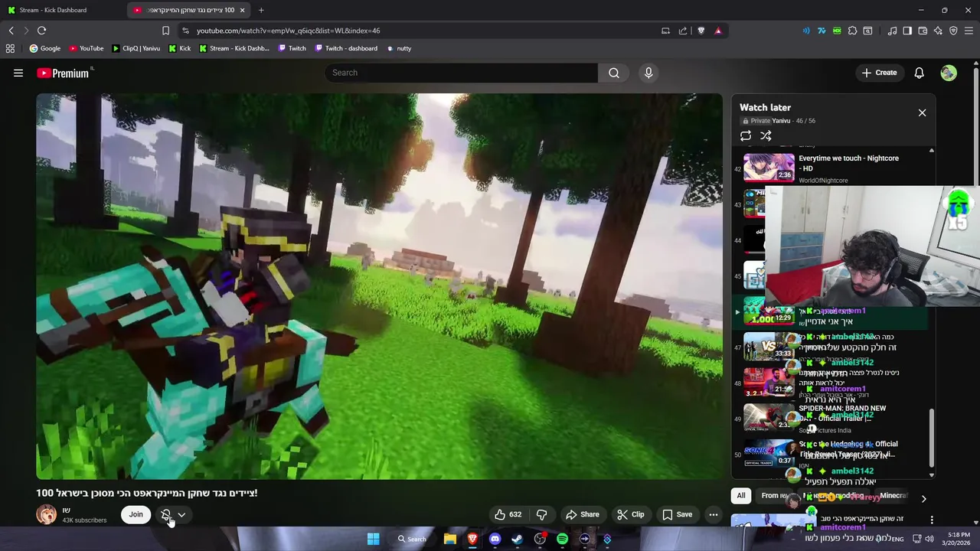Image resolution: width=980 pixels, height=551 pixels.
Task: Like the video showing 632 likes
Action: pyautogui.click(x=508, y=514)
